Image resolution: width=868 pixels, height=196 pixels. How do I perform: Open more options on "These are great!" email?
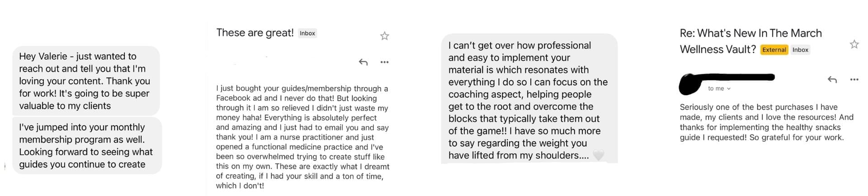384,62
